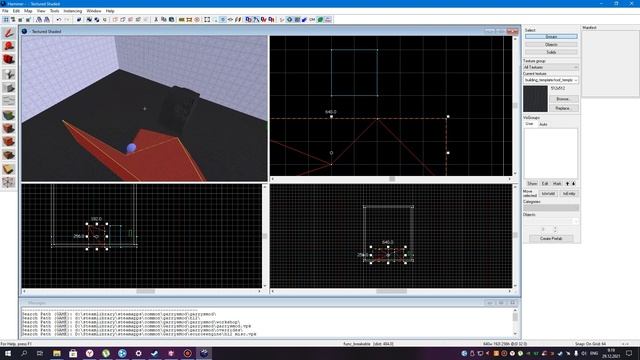
Task: Click the Edit cordon bounds icon
Action: pos(189,20)
